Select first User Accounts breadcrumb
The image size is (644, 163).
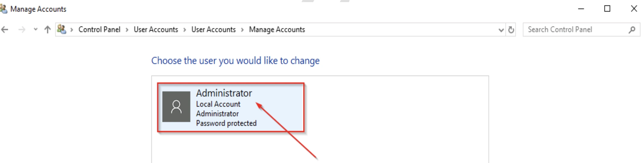(x=156, y=29)
